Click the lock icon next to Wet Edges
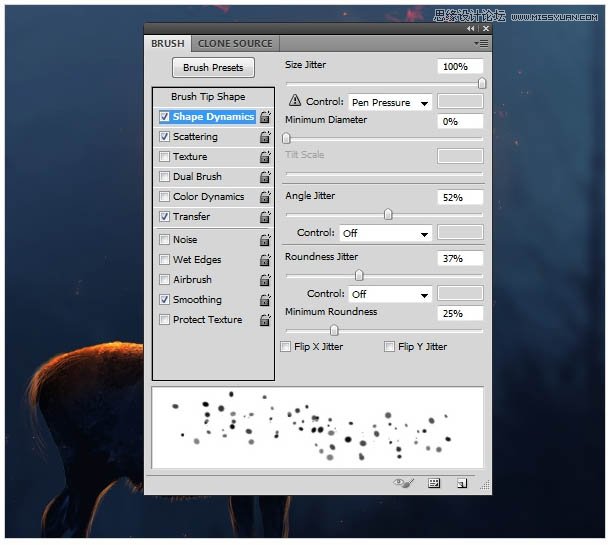 [265, 260]
